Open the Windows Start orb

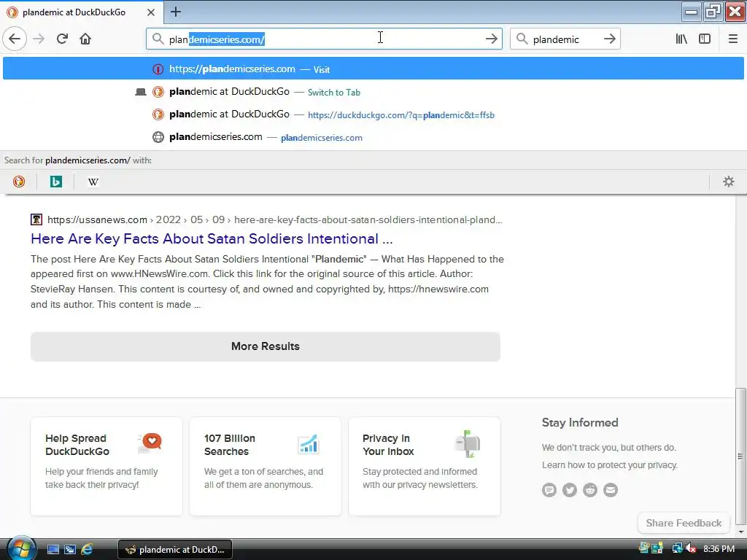[21, 548]
